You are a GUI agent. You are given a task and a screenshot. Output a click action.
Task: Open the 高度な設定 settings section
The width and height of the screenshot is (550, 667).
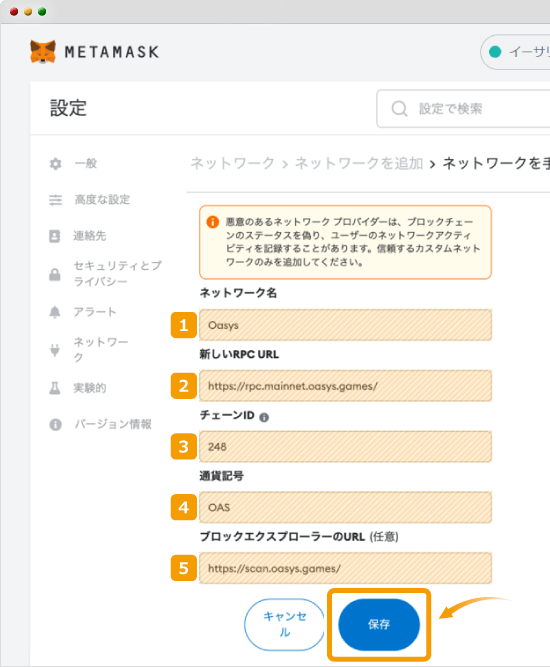tap(102, 200)
